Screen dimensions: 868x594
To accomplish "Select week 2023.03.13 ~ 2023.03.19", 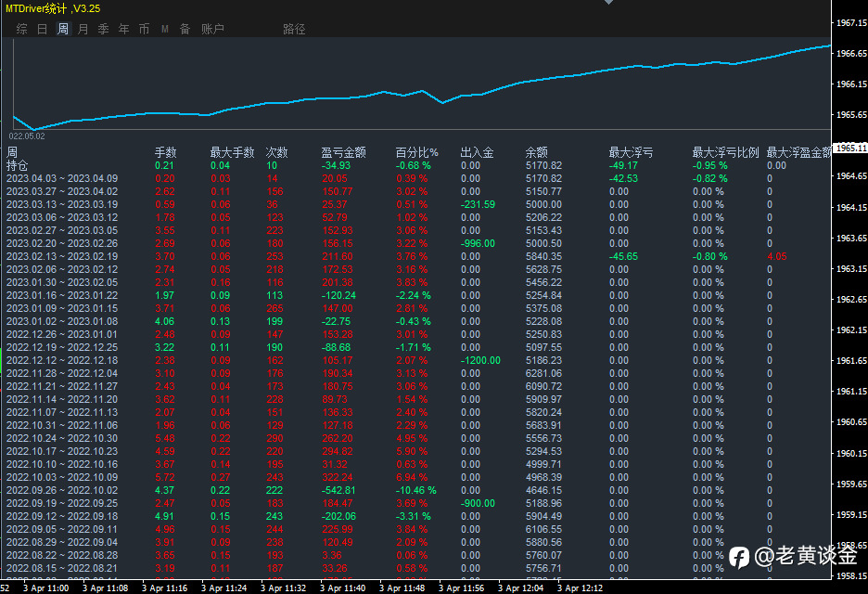I will pos(62,204).
